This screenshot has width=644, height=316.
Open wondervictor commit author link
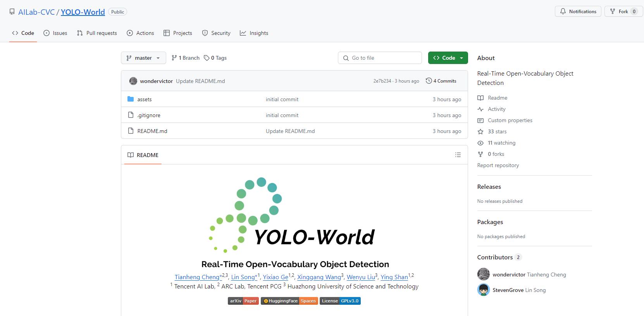pos(157,81)
